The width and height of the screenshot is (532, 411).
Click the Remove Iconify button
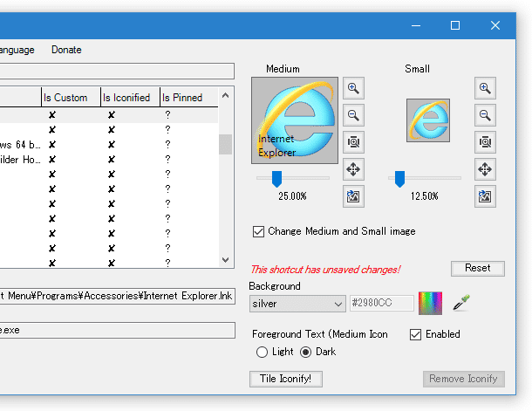tap(463, 379)
